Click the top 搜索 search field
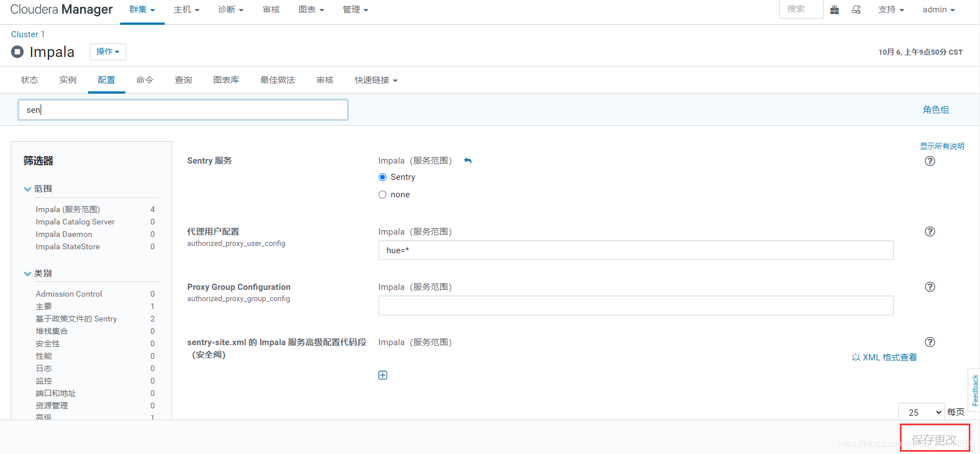Image resolution: width=980 pixels, height=454 pixels. (x=801, y=10)
